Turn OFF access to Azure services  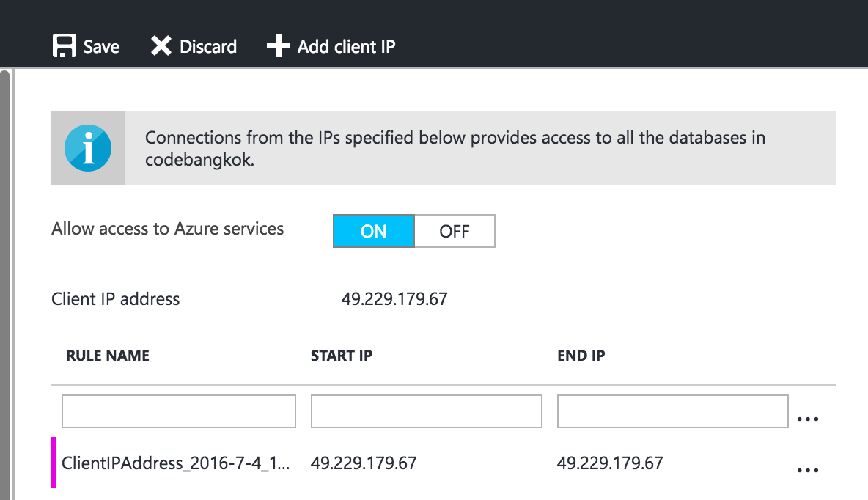455,231
